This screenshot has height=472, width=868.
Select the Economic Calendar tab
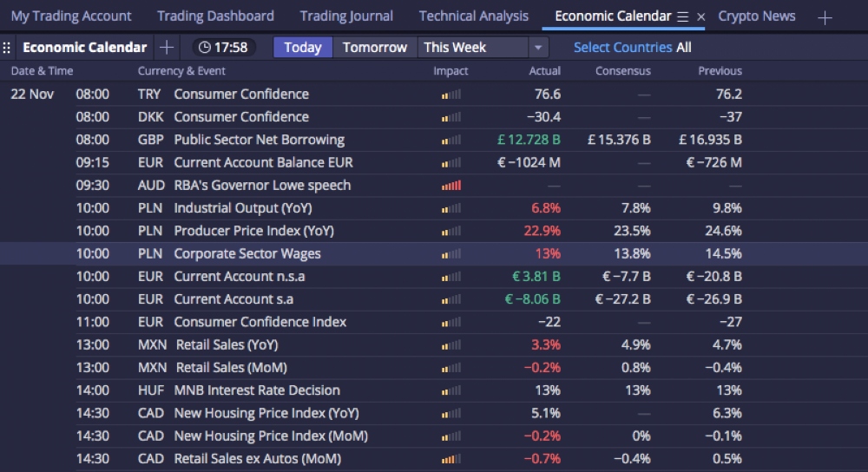(x=613, y=16)
